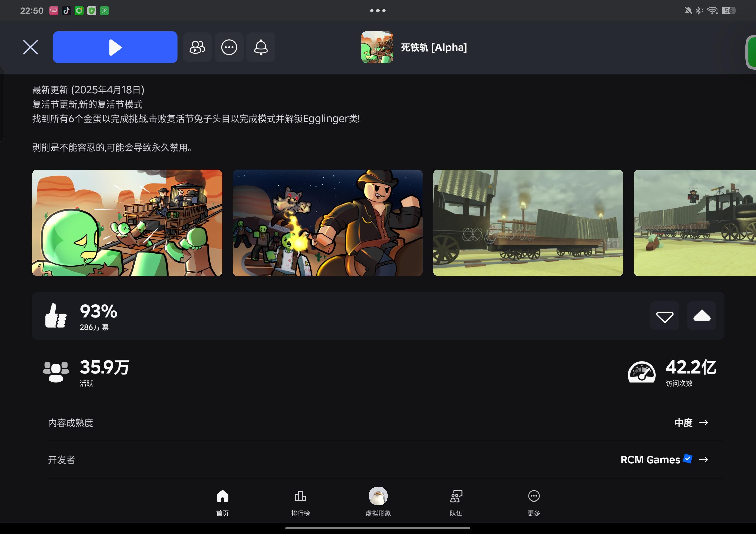Viewport: 756px width, 534px height.
Task: Tap the 93% rating value
Action: coord(99,311)
